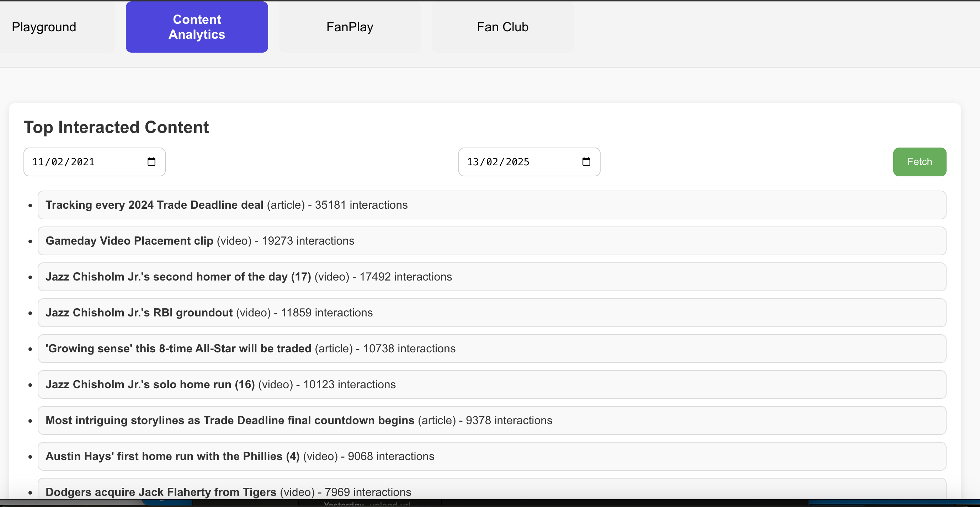
Task: Switch to the Playground tab
Action: point(44,27)
